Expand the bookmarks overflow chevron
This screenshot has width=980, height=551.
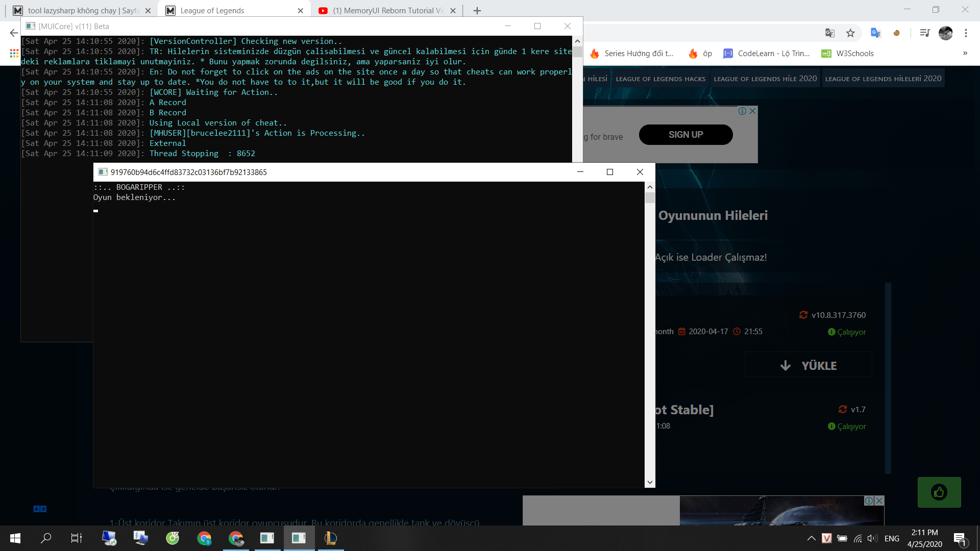(965, 53)
